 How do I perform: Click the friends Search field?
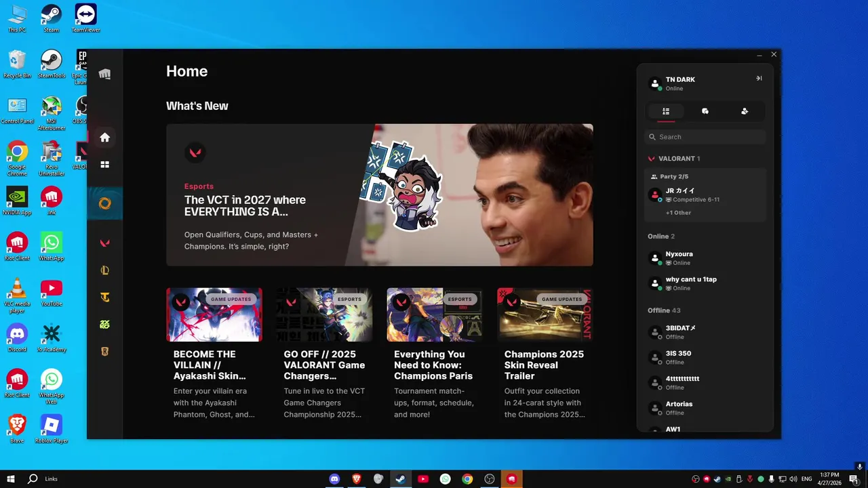[x=705, y=137]
